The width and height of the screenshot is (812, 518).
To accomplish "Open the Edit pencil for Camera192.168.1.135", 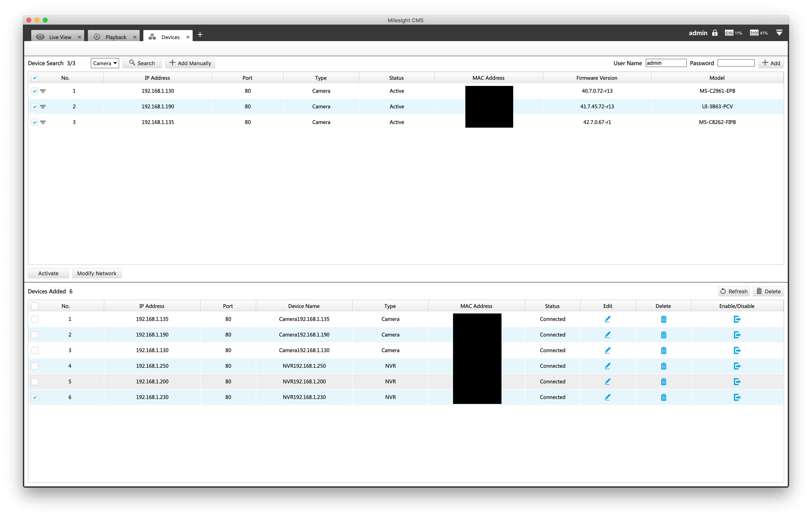I will click(x=607, y=319).
